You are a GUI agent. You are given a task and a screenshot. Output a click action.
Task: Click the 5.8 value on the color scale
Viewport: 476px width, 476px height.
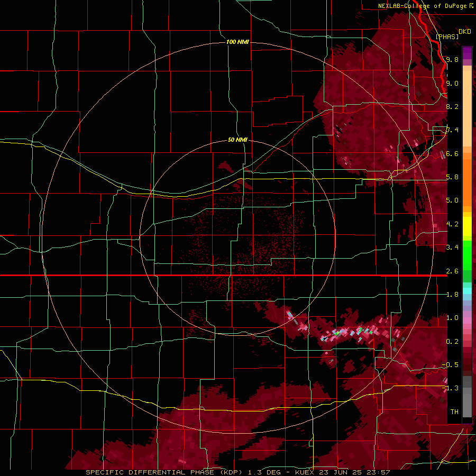[x=452, y=177]
